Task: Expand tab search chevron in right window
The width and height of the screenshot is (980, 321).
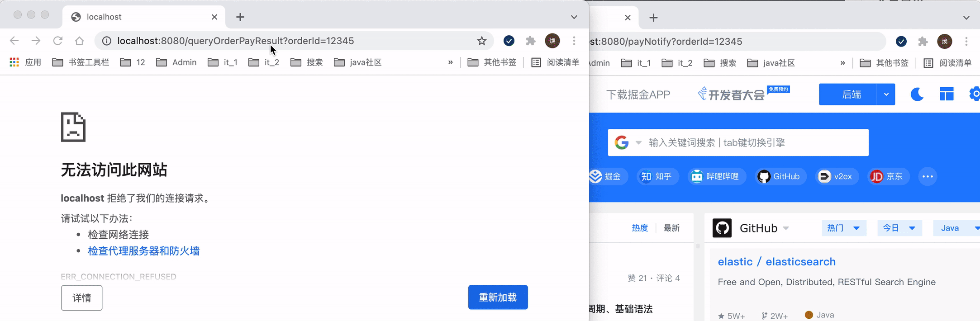Action: (x=966, y=18)
